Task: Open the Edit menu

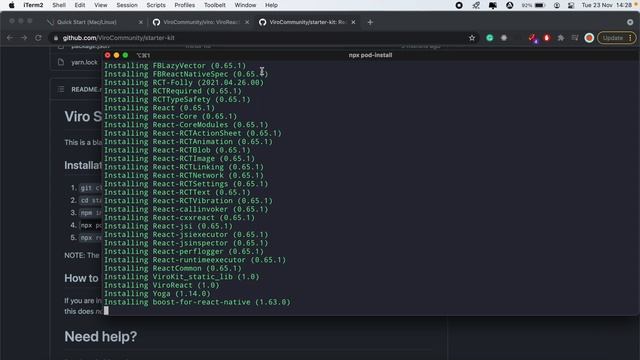Action: point(80,5)
